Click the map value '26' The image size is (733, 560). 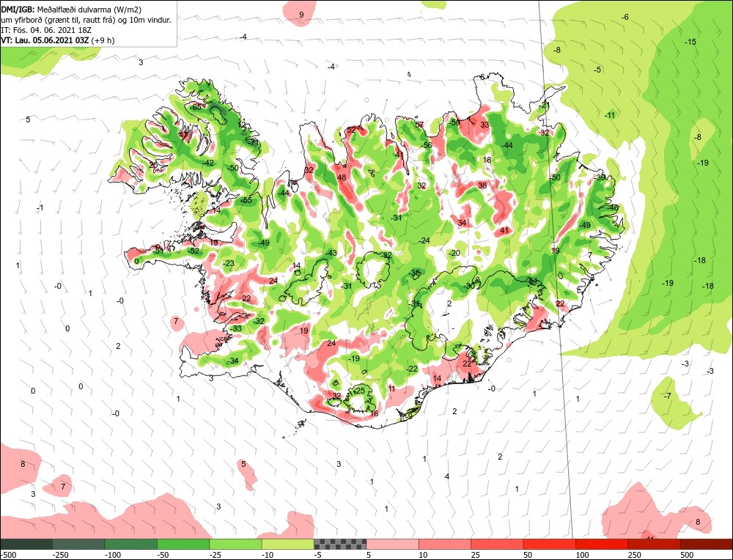point(153,164)
